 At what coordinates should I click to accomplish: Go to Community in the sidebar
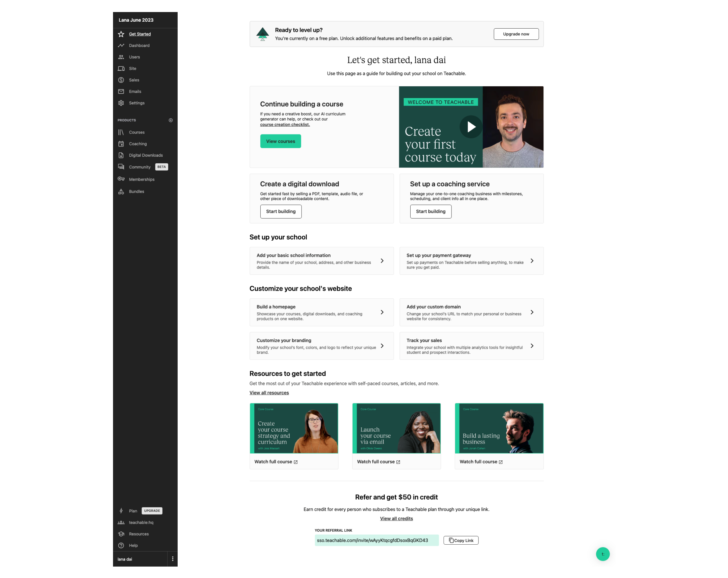139,167
